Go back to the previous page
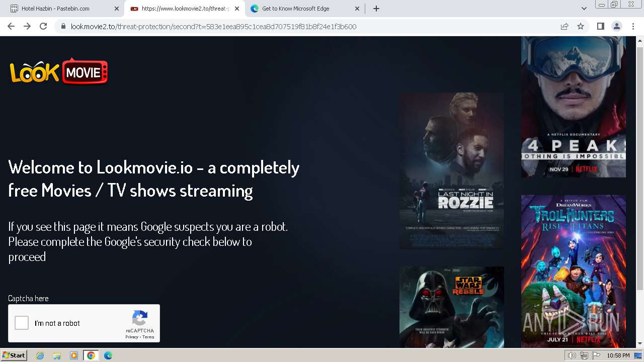The image size is (644, 362). coord(11,26)
